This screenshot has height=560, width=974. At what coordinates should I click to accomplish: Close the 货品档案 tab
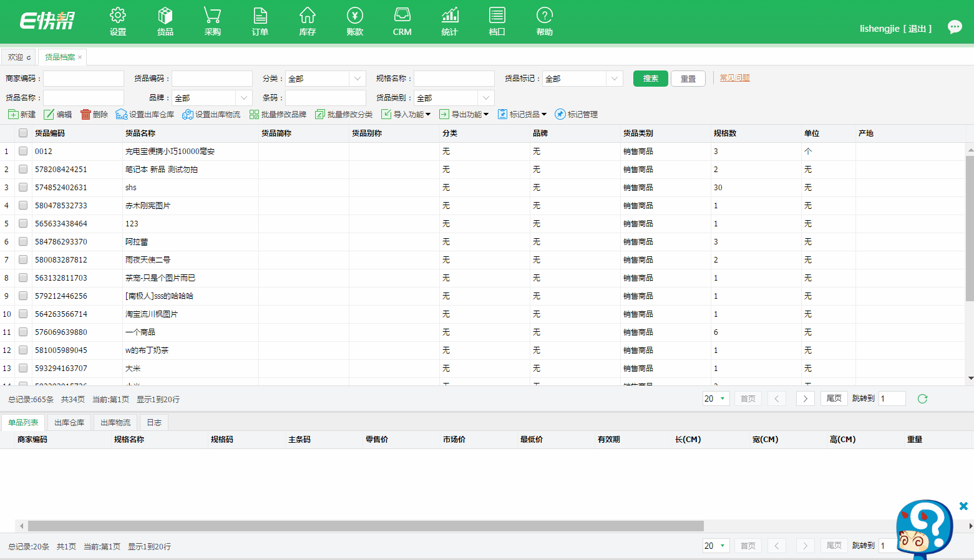(80, 57)
